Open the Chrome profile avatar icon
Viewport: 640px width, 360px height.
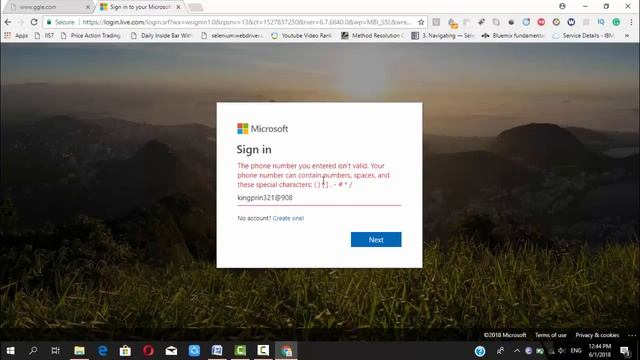[562, 6]
